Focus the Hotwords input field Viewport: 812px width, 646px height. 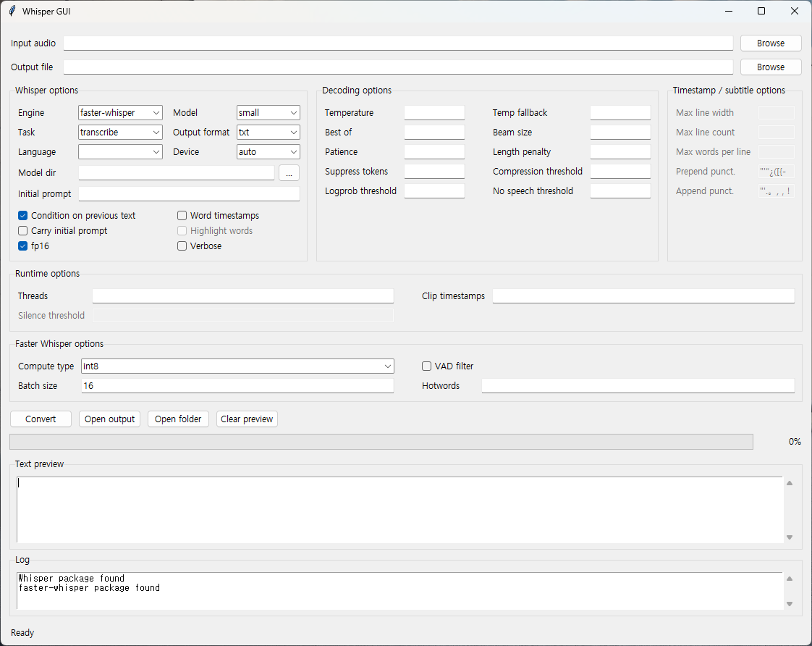coord(638,386)
